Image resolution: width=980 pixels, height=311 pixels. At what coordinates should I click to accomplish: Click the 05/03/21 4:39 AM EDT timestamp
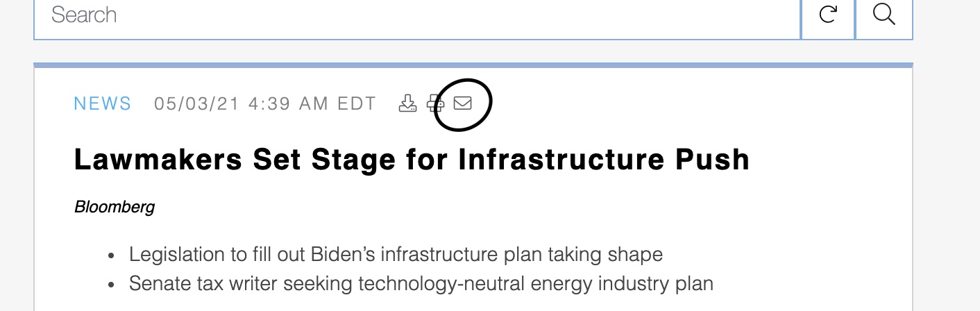pos(265,104)
